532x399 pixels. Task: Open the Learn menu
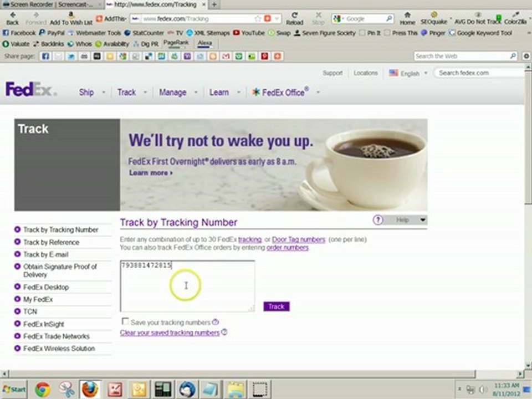(219, 93)
